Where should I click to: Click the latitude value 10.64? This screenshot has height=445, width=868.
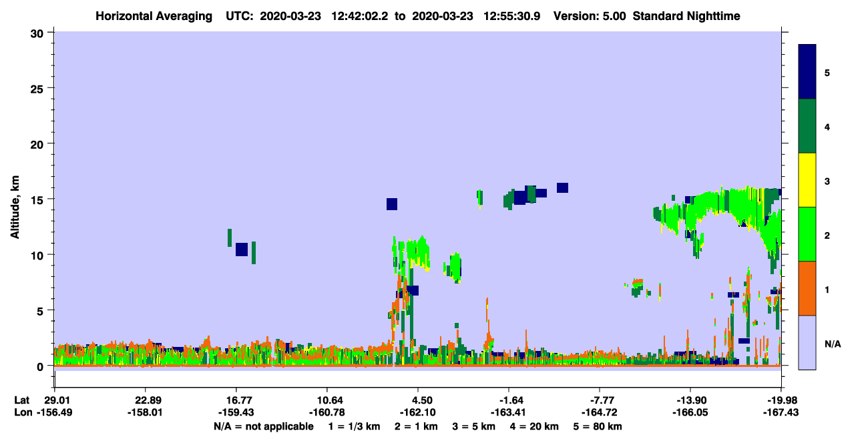327,400
